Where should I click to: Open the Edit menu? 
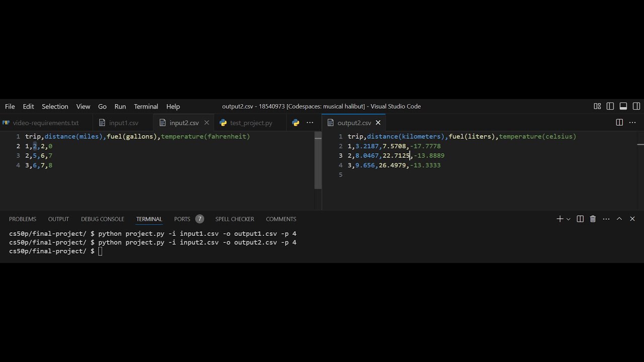tap(28, 106)
